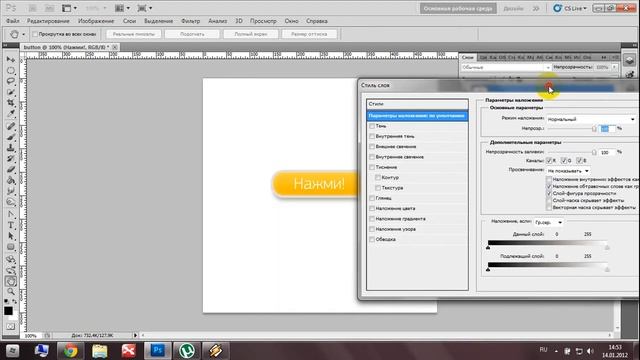Enable Тиснение checkbox

coord(372,167)
